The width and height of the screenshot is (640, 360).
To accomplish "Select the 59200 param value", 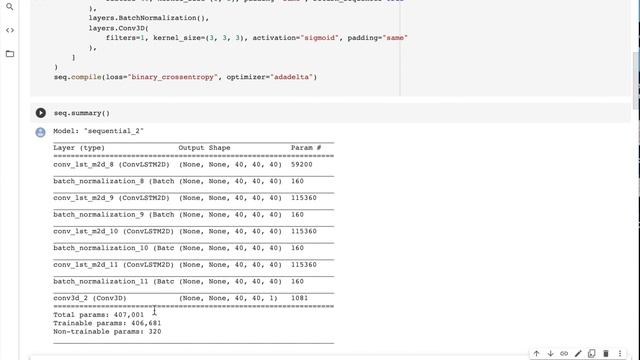I will coord(302,164).
